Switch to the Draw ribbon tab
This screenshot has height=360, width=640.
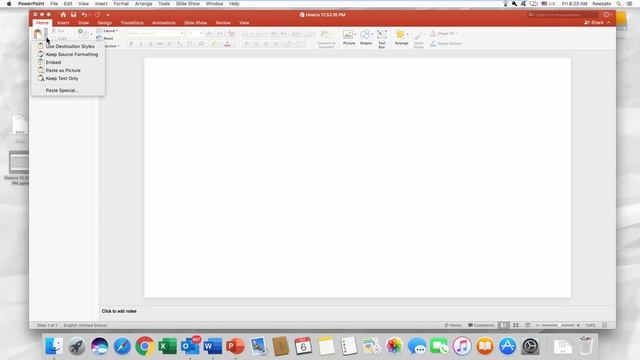click(x=84, y=23)
